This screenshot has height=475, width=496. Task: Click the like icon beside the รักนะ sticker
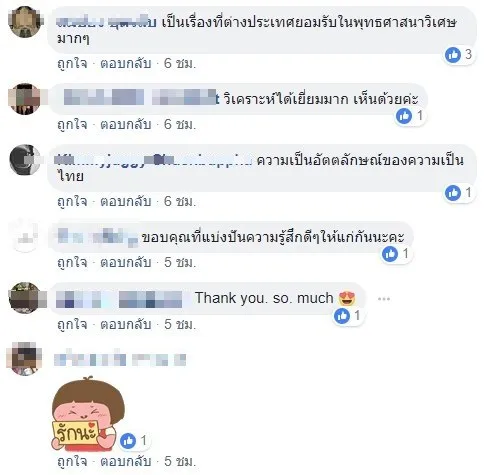pyautogui.click(x=128, y=441)
